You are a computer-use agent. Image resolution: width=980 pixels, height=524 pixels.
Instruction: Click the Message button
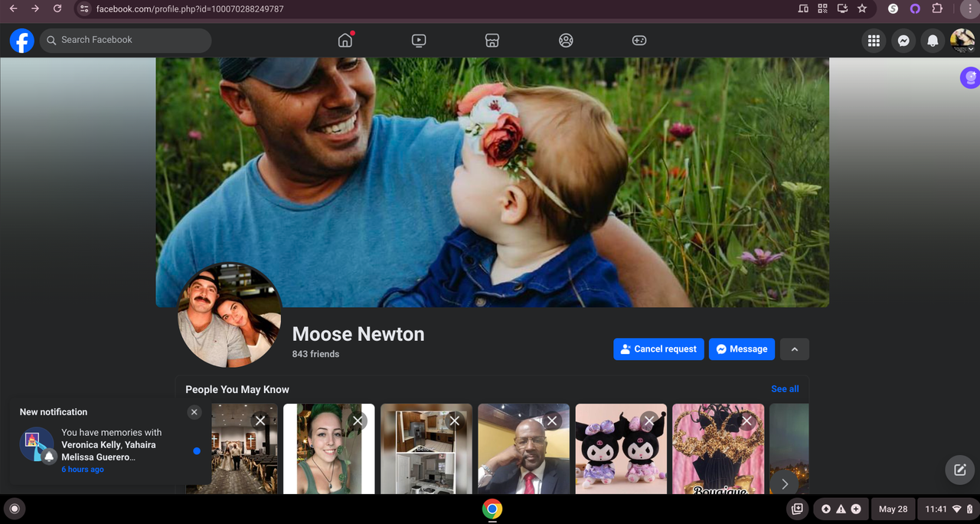(x=742, y=349)
